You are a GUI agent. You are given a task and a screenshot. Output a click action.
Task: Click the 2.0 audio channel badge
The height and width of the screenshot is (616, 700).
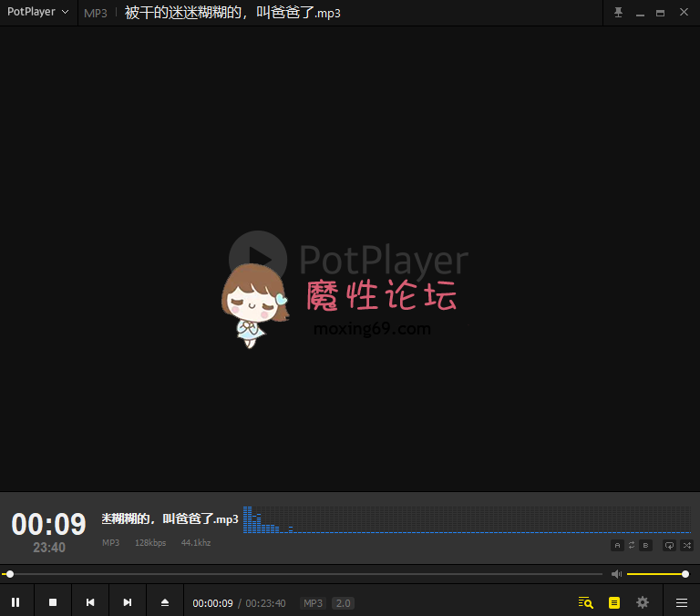coord(343,603)
